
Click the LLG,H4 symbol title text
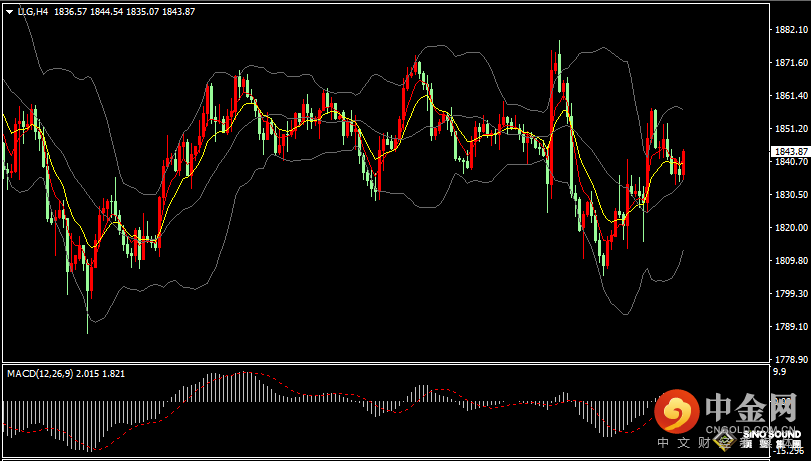(x=33, y=11)
